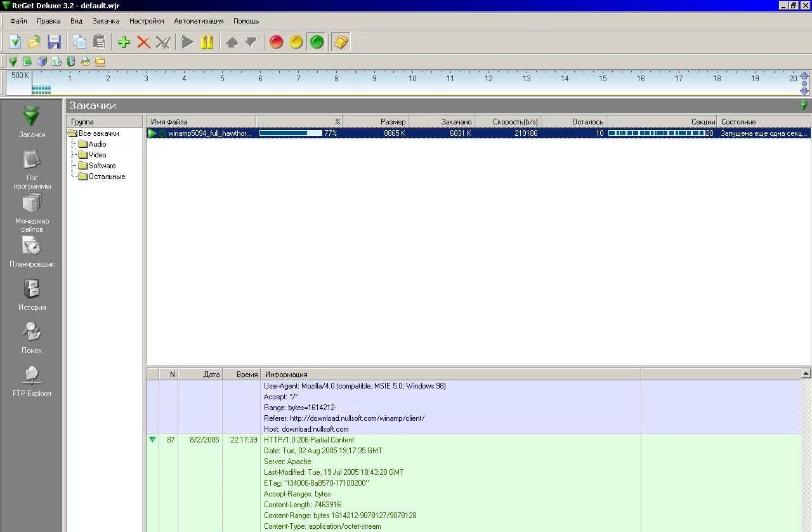The height and width of the screenshot is (532, 812).
Task: Open the green arrow dropdown in Закачки header
Action: point(804,105)
